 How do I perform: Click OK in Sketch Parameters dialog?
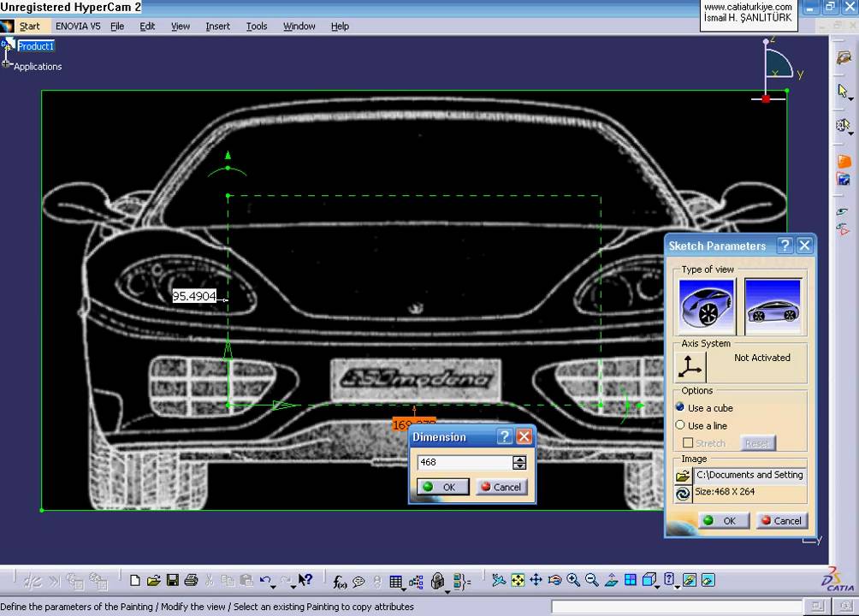[x=724, y=521]
